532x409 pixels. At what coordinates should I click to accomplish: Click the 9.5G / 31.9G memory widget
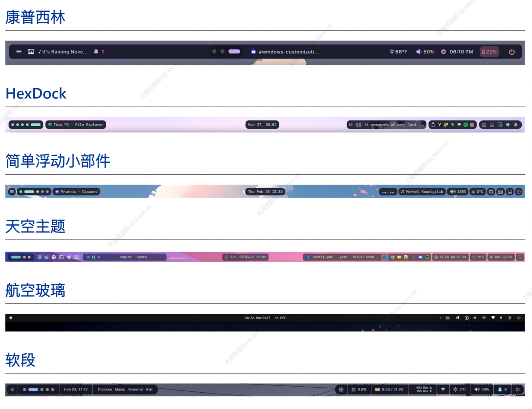(x=389, y=390)
